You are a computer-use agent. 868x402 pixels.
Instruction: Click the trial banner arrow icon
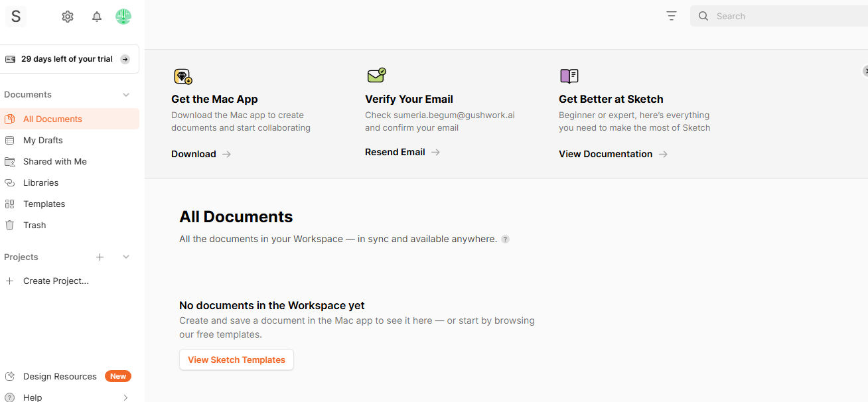[x=125, y=59]
